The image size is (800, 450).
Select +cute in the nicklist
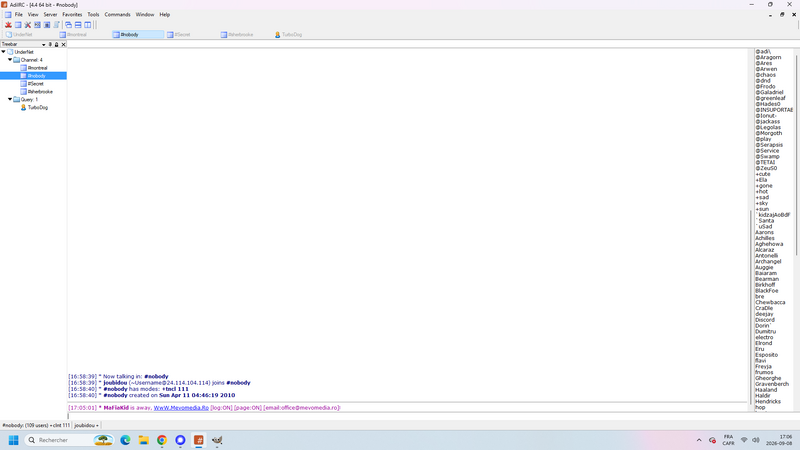(763, 174)
